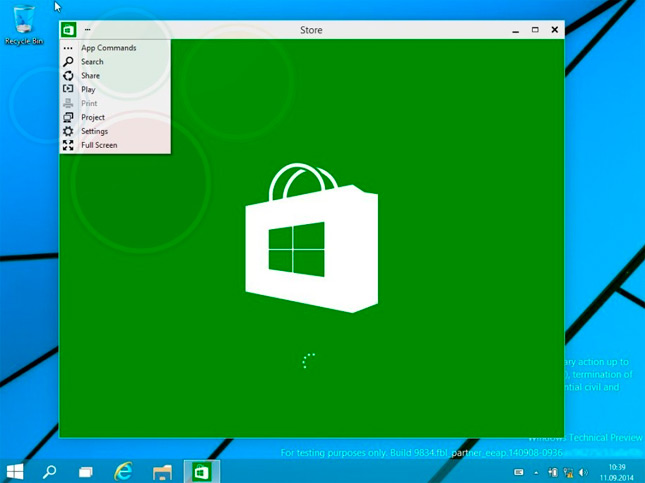Click the Store title text in title bar
Screen dimensions: 645x483
pyautogui.click(x=311, y=30)
